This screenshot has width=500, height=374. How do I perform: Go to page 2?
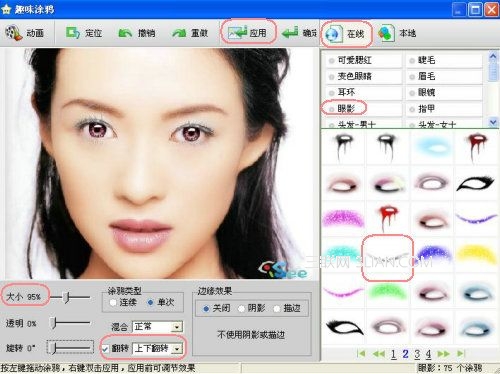(405, 354)
